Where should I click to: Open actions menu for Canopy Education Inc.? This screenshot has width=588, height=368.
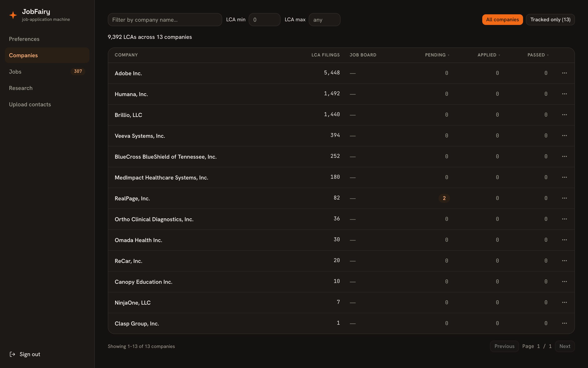[564, 282]
